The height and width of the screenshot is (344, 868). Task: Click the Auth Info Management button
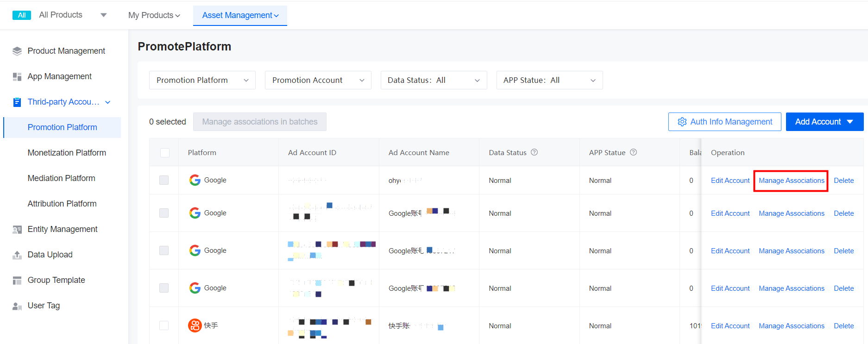coord(724,122)
